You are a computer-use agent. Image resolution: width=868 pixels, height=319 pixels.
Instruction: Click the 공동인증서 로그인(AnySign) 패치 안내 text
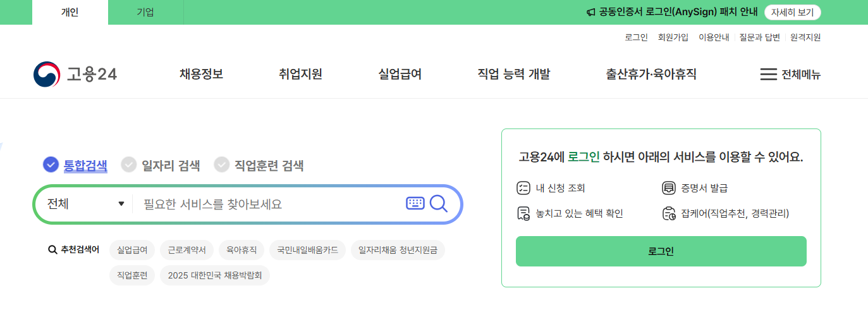coord(678,13)
